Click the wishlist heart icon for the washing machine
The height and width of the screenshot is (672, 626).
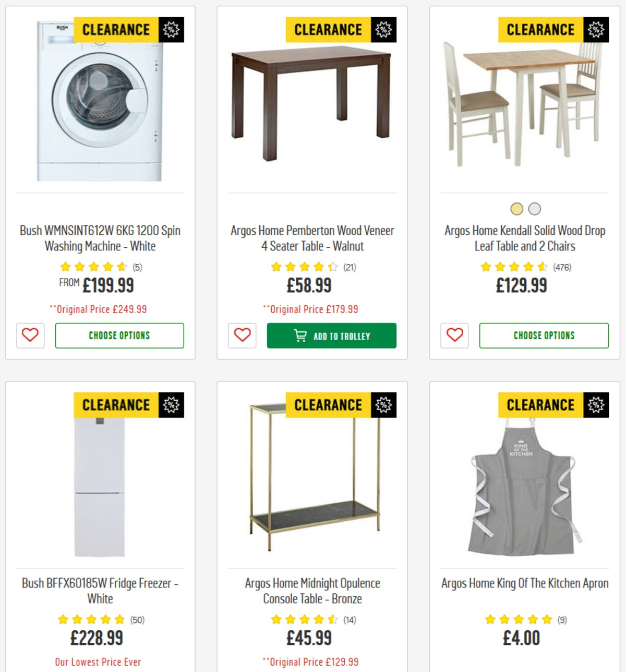point(30,335)
